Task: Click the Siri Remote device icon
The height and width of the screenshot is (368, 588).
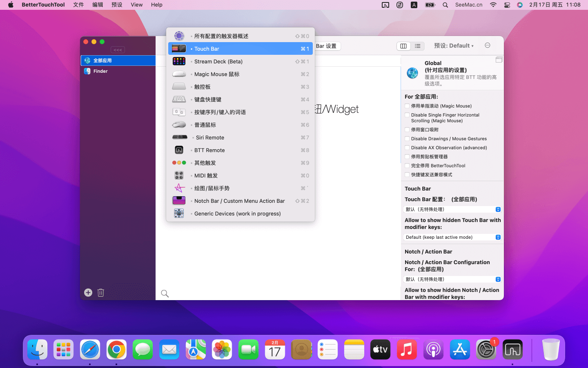Action: (x=180, y=137)
